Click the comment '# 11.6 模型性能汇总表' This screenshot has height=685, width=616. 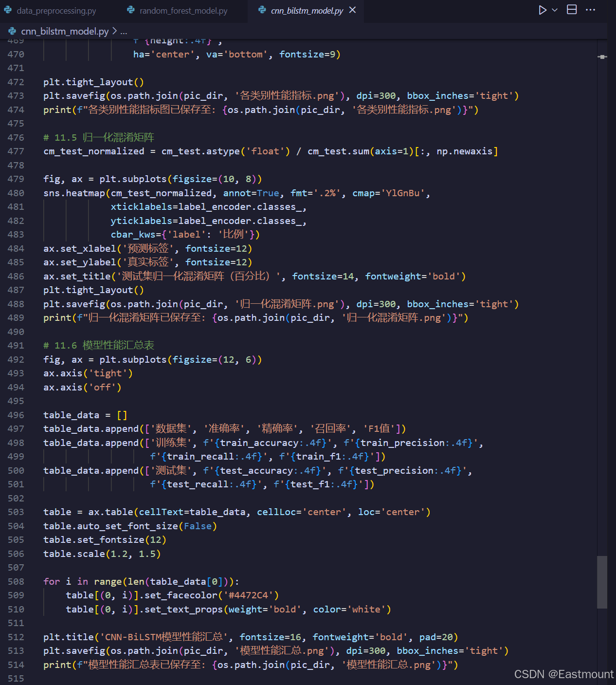pyautogui.click(x=99, y=346)
